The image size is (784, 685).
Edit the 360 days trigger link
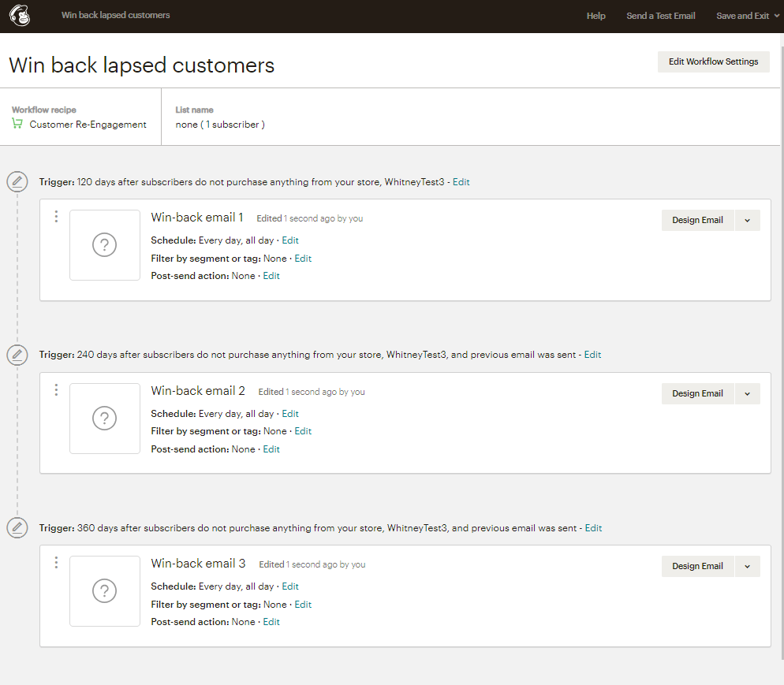[x=593, y=528]
